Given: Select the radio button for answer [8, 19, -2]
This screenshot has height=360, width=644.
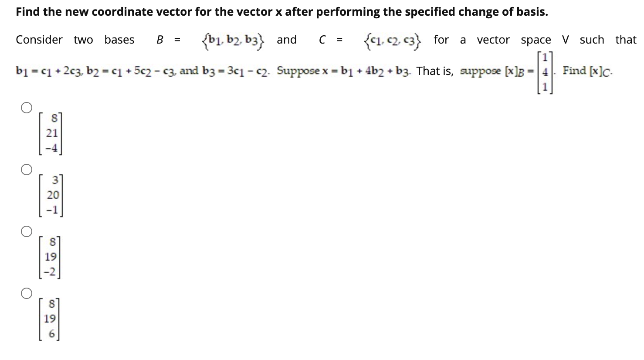Looking at the screenshot, I should 26,231.
